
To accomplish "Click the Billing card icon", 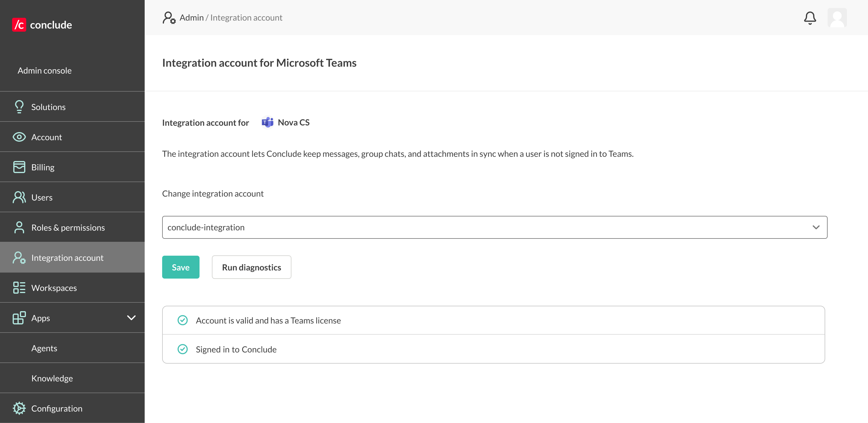I will tap(19, 167).
